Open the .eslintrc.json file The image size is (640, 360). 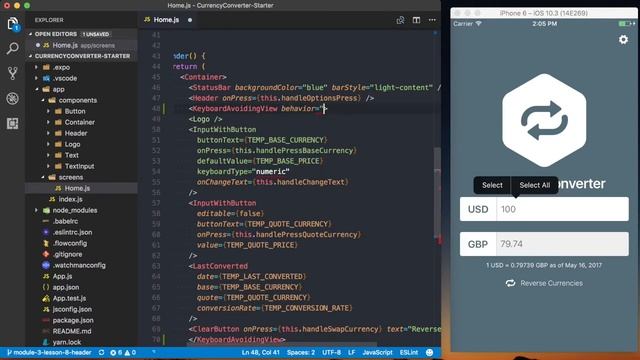point(72,232)
